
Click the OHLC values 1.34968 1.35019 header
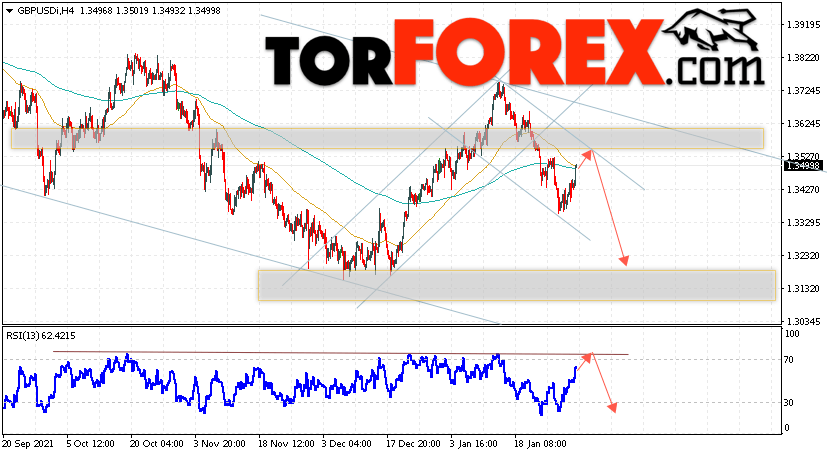pyautogui.click(x=114, y=11)
